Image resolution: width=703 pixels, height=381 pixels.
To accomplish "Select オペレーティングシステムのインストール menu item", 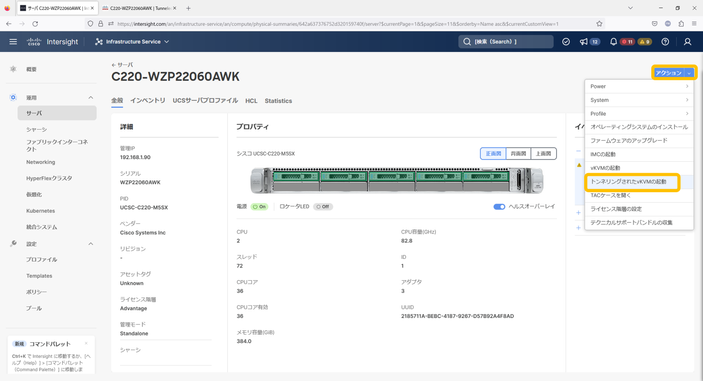I will (639, 127).
